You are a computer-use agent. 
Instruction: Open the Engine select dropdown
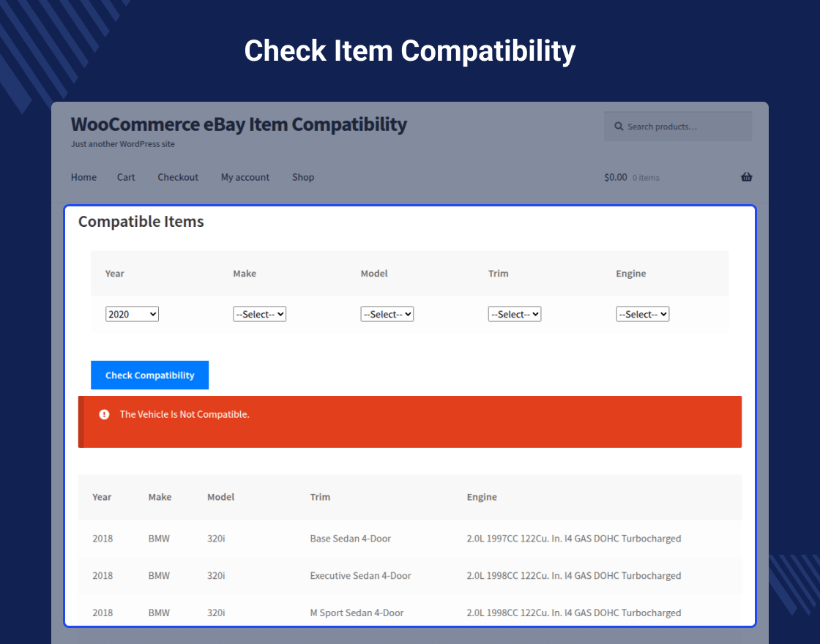tap(643, 314)
